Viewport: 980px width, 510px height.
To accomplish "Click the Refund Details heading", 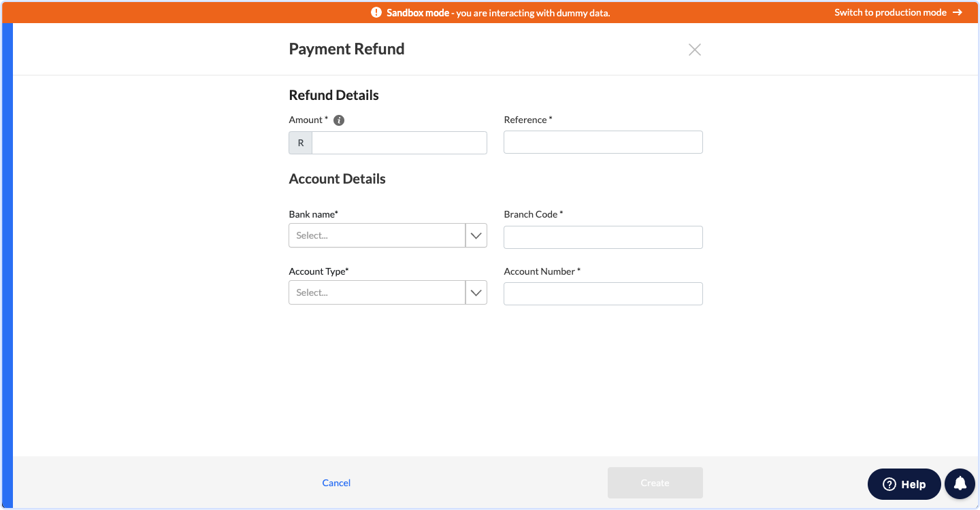I will pyautogui.click(x=333, y=95).
